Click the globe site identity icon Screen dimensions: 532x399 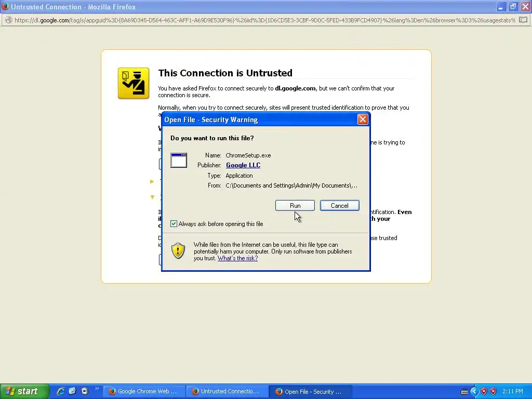coord(8,20)
